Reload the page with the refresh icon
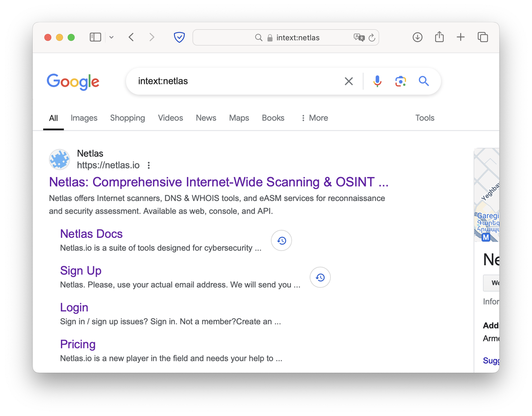Image resolution: width=532 pixels, height=416 pixels. (x=371, y=37)
